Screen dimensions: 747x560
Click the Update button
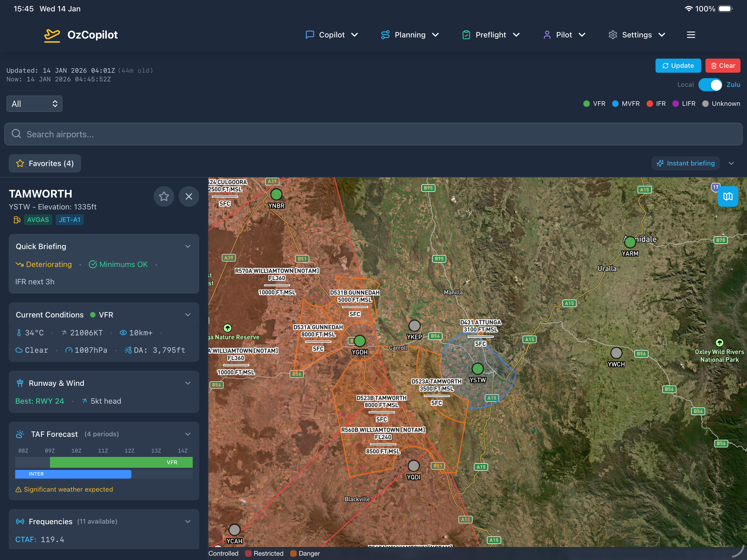tap(678, 65)
